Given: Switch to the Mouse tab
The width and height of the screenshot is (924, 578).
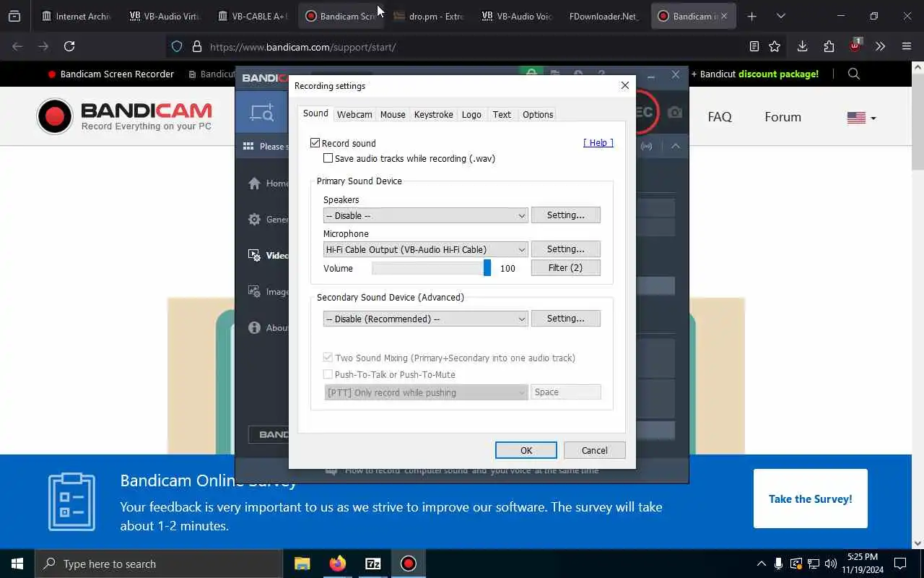Looking at the screenshot, I should pos(393,114).
